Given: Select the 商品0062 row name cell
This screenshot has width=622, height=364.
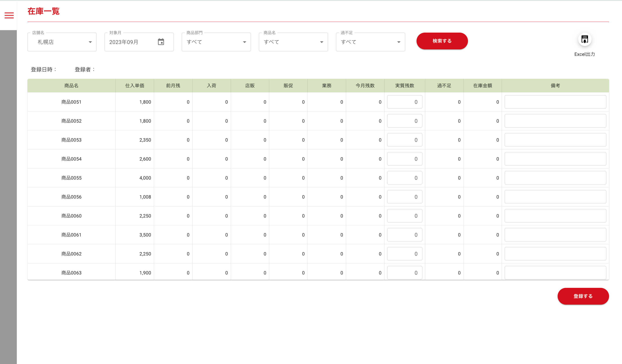Looking at the screenshot, I should click(x=71, y=254).
